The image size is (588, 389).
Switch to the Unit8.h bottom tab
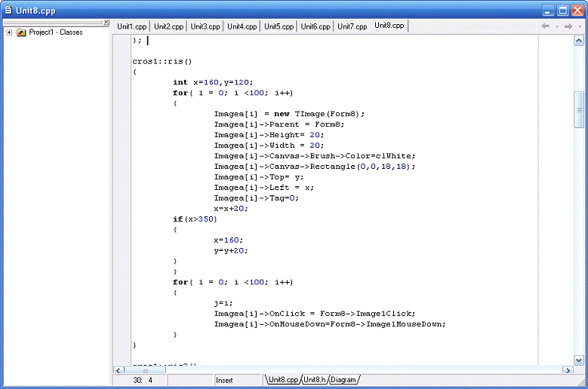(314, 380)
